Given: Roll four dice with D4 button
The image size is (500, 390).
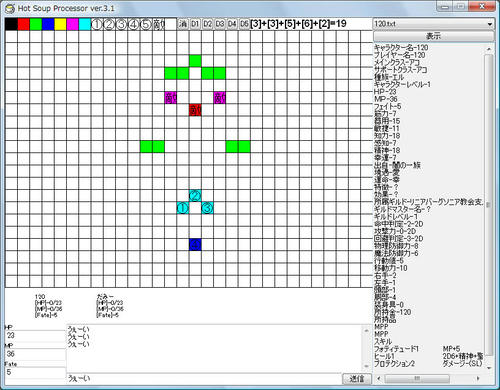Looking at the screenshot, I should (x=232, y=24).
